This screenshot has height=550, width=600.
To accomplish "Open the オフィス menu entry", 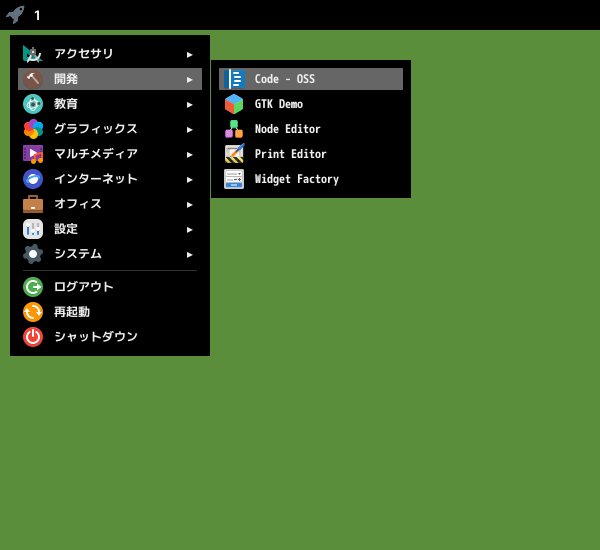I will coord(110,204).
